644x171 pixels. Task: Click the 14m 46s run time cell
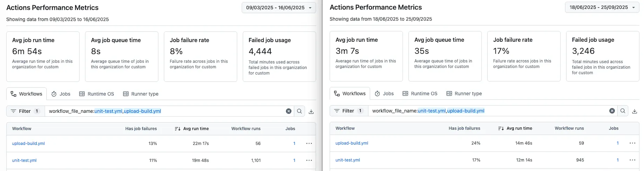[524, 143]
